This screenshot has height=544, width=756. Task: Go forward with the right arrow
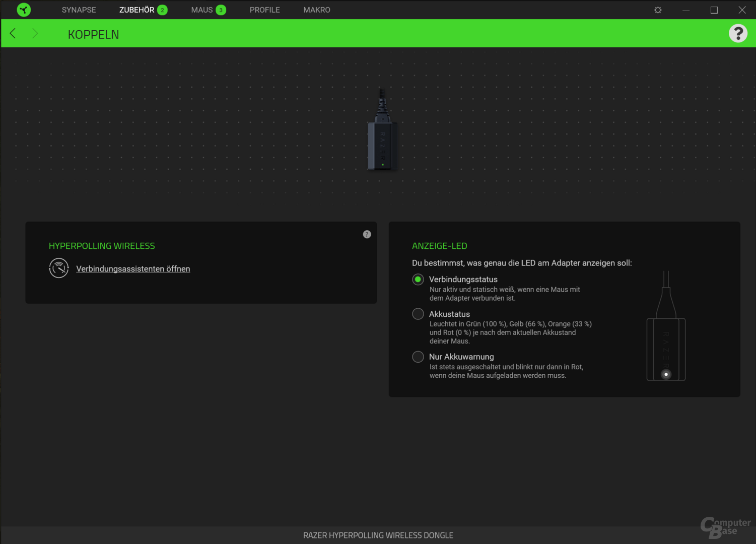(x=35, y=33)
